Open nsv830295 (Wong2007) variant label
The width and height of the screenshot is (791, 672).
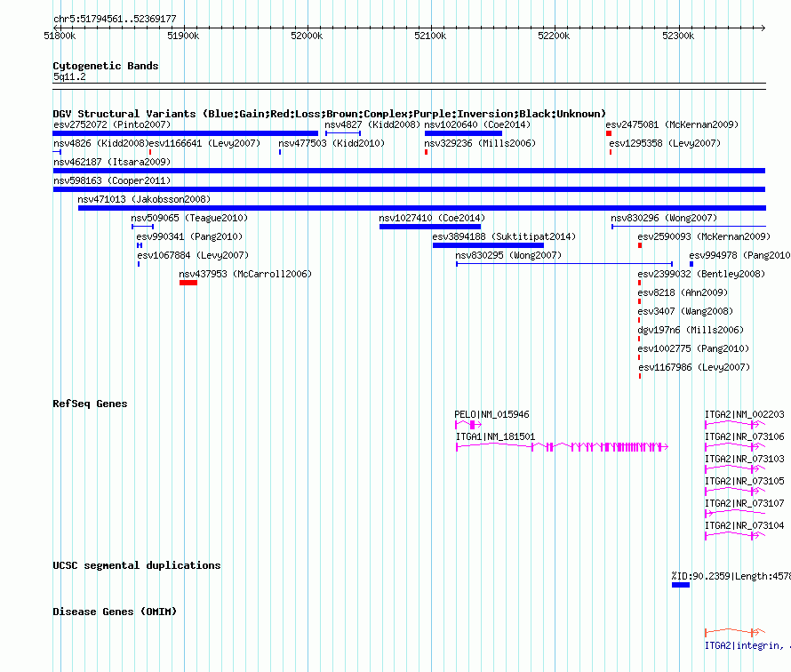pos(508,255)
